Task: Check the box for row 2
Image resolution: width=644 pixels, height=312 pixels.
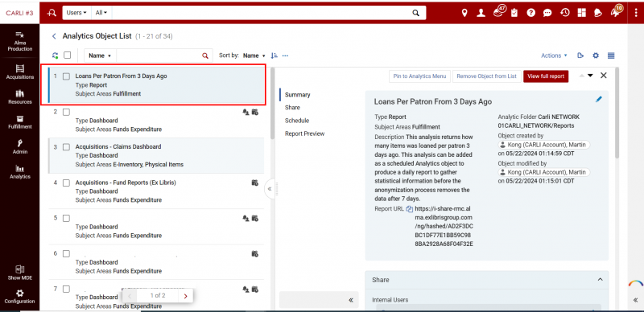Action: point(66,112)
